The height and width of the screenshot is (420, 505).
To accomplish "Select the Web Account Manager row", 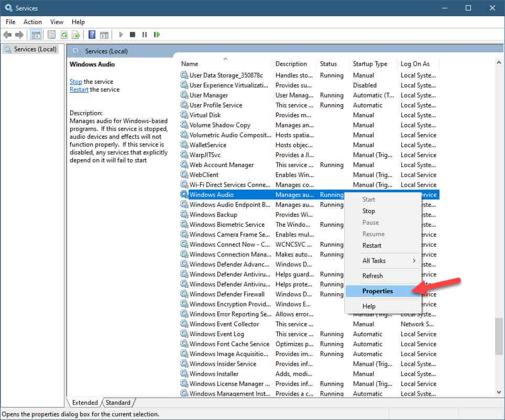I will pos(309,165).
